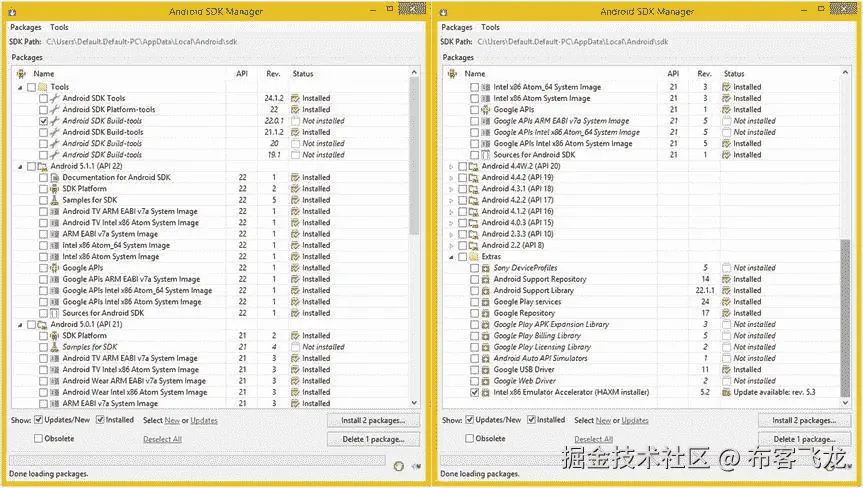The height and width of the screenshot is (488, 863).
Task: Click the API 22 Google APIs icon in the left window
Action: click(54, 268)
